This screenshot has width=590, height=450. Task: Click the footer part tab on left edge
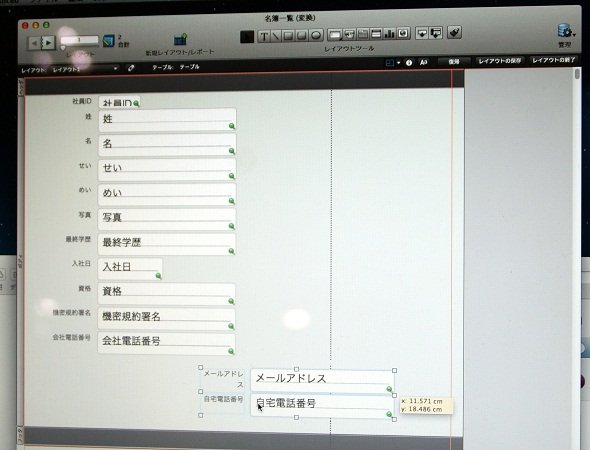pos(20,435)
